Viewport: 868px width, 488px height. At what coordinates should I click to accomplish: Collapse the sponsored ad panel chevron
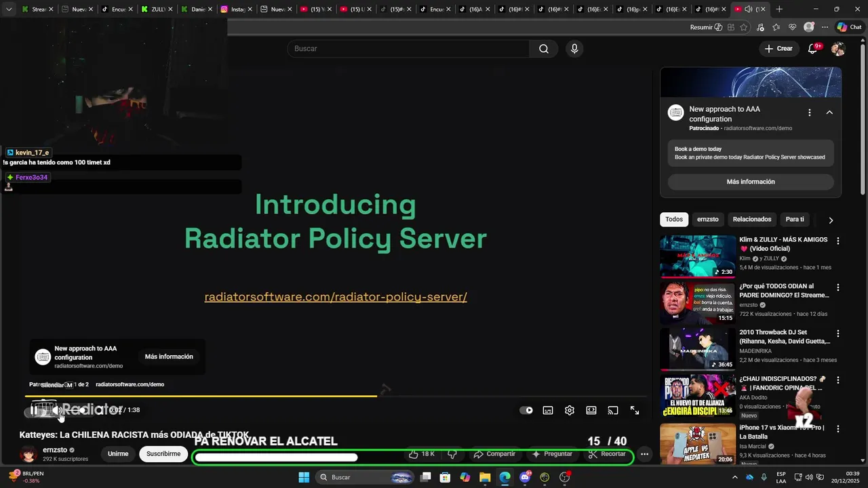829,113
